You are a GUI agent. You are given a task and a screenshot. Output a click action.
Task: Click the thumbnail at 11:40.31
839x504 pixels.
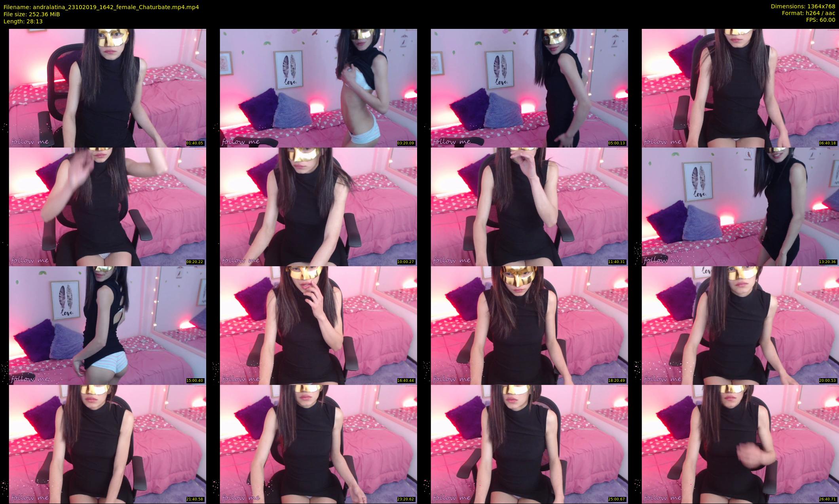pos(529,207)
